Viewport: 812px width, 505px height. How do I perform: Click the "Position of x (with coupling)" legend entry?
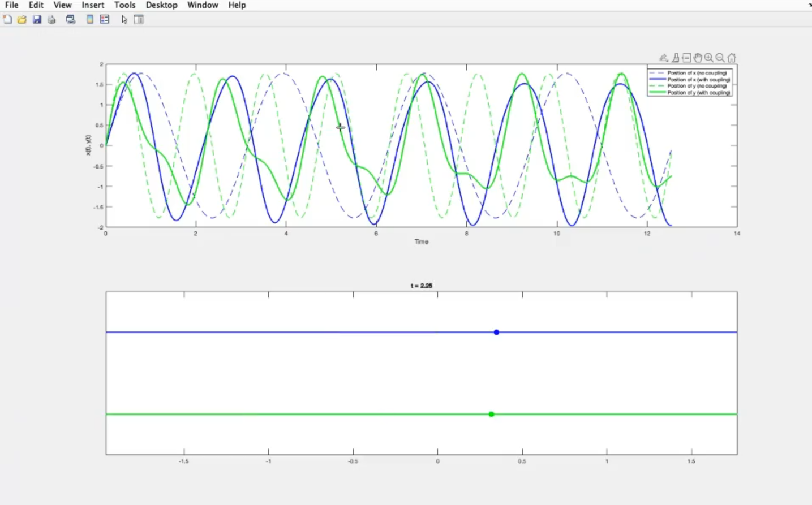698,80
